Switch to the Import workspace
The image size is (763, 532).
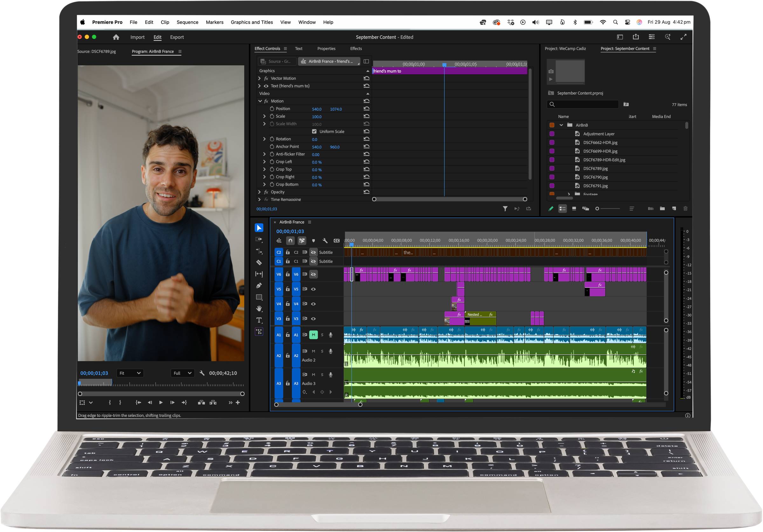coord(137,37)
